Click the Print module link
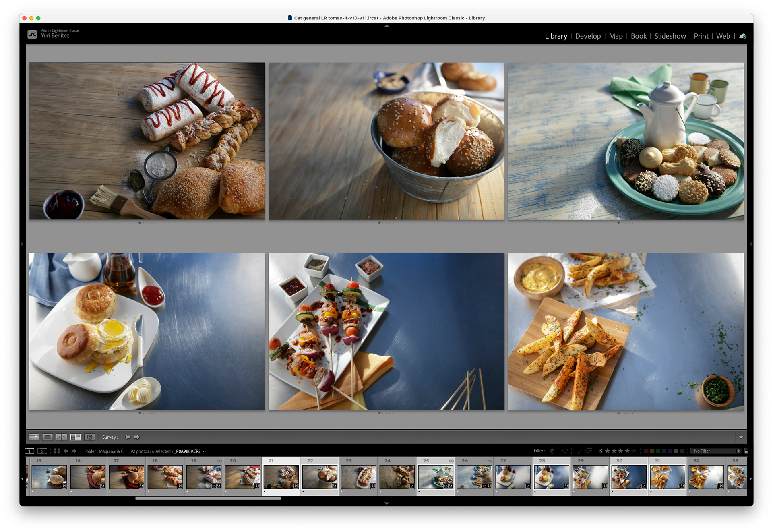Viewport: 773px width, 532px height. coord(701,36)
